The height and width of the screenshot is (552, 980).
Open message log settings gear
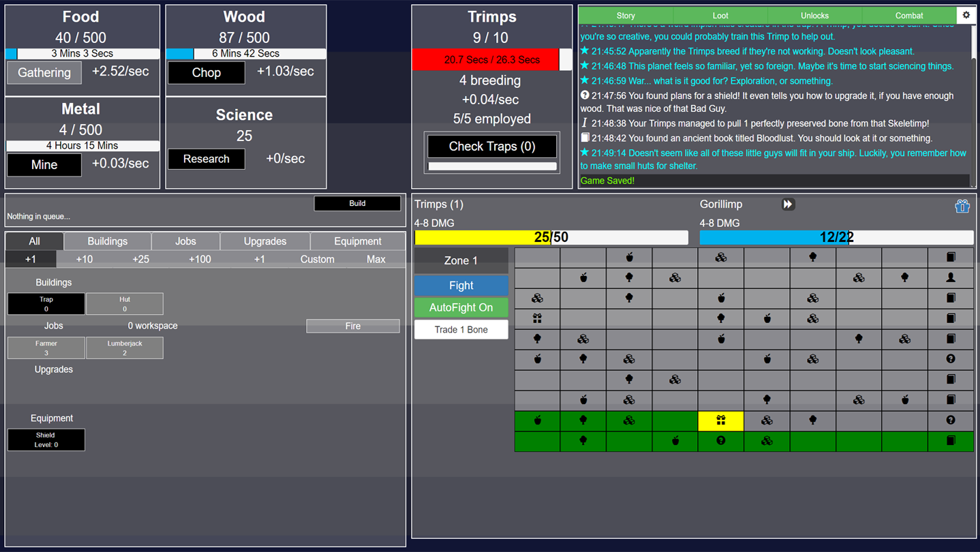click(x=966, y=15)
